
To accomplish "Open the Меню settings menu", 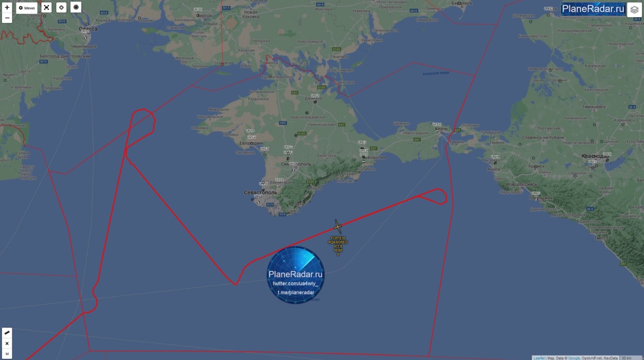I will (x=27, y=8).
